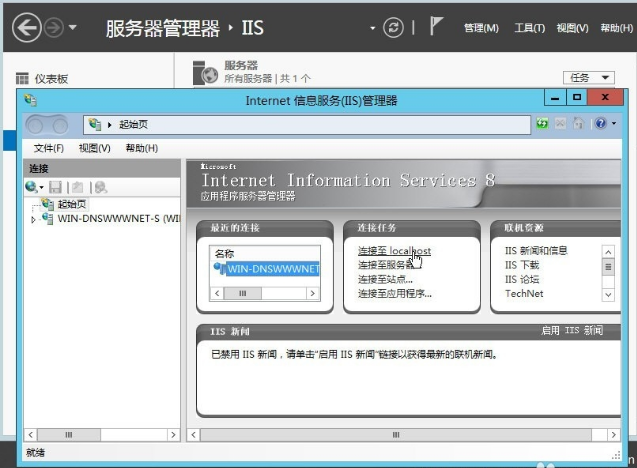Expand WIN-DNSWWWNET-S server tree node
Image resolution: width=637 pixels, height=468 pixels.
pyautogui.click(x=33, y=220)
